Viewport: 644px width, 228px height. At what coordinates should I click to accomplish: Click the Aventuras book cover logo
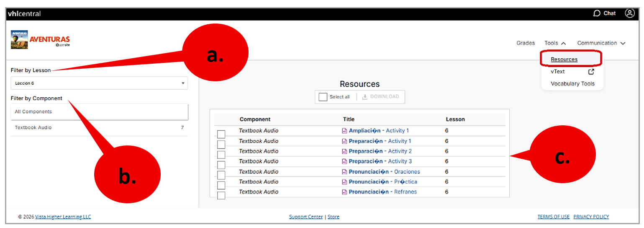pyautogui.click(x=19, y=40)
